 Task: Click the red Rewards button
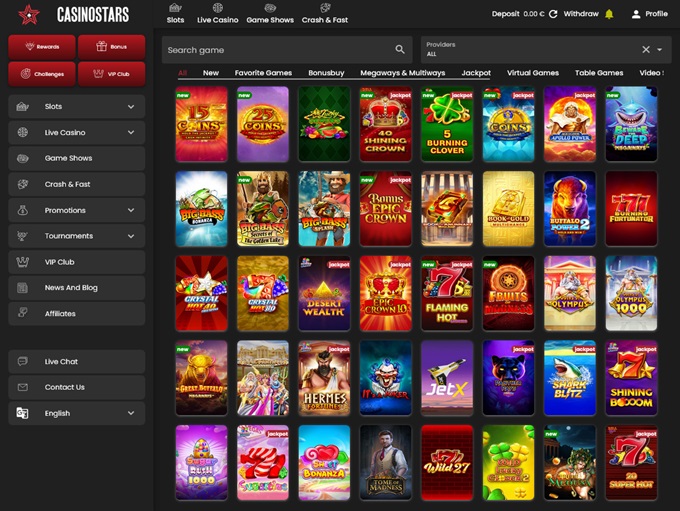pyautogui.click(x=42, y=47)
